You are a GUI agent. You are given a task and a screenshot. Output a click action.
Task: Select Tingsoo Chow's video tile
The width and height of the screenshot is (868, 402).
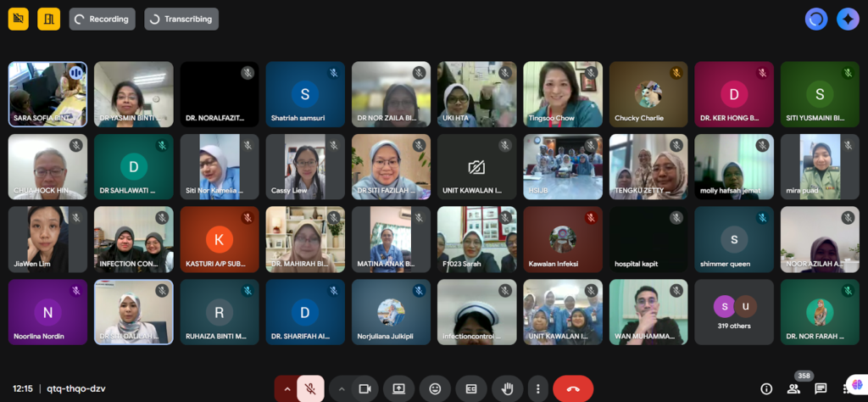pos(563,93)
